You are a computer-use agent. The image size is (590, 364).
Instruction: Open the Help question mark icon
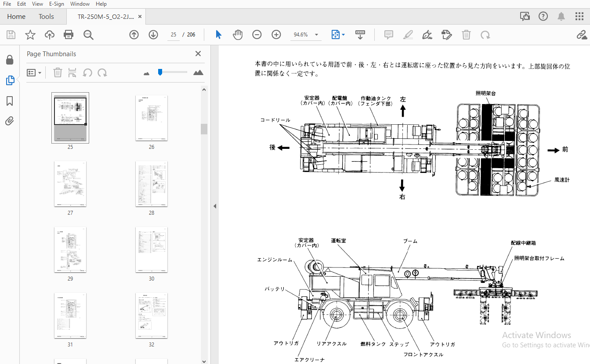[543, 16]
